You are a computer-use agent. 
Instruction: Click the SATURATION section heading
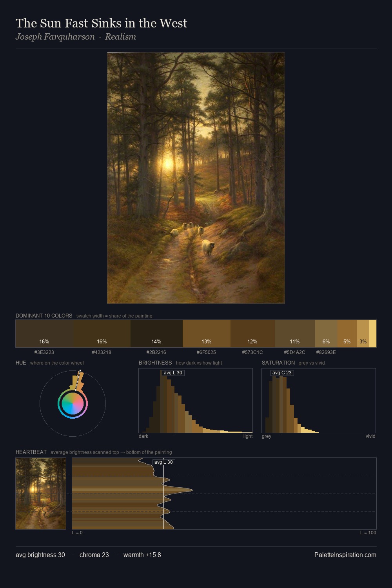click(x=278, y=363)
